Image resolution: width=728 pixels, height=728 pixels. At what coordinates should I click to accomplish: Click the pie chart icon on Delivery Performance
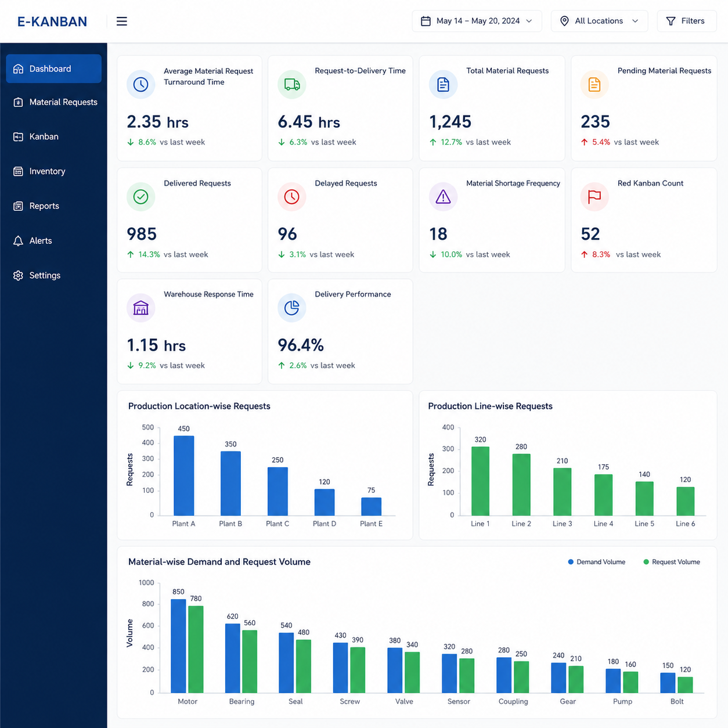(292, 308)
